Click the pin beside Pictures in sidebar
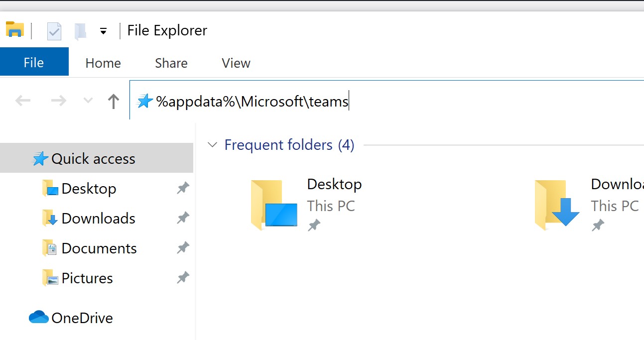The width and height of the screenshot is (644, 340). 183,278
